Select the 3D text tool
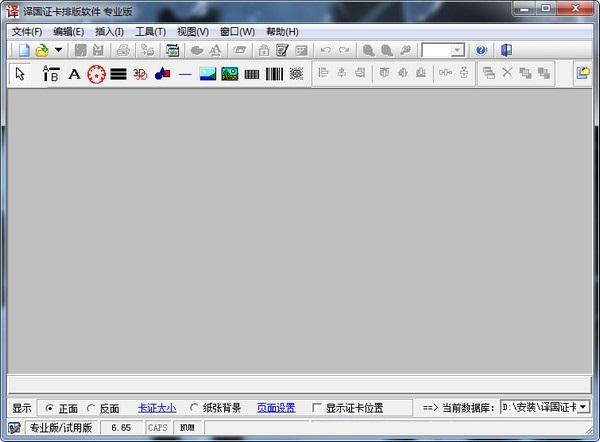Viewport: 600px width, 442px height. tap(140, 74)
